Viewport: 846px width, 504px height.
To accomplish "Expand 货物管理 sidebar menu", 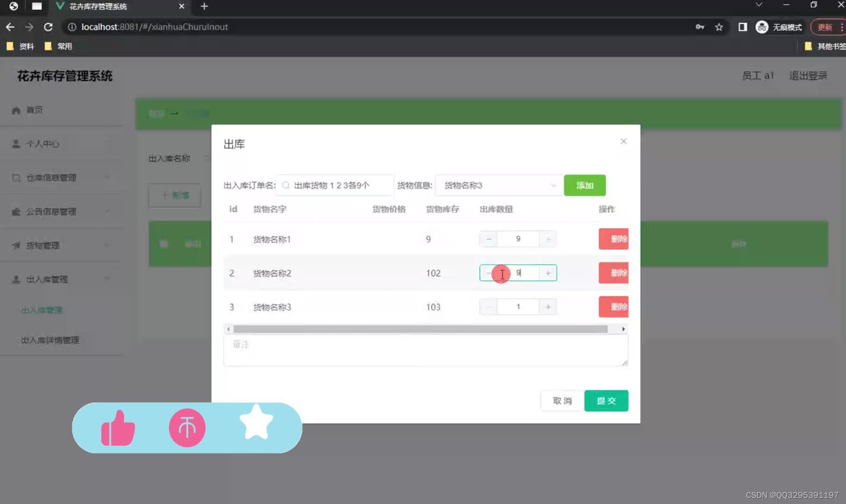I will click(x=61, y=245).
